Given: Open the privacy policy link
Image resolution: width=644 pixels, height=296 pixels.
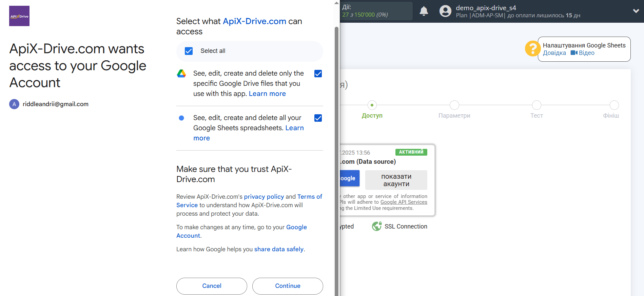Looking at the screenshot, I should (264, 197).
